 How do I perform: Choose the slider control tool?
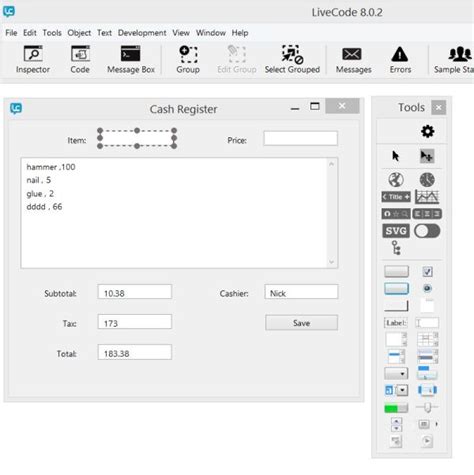coord(427,407)
